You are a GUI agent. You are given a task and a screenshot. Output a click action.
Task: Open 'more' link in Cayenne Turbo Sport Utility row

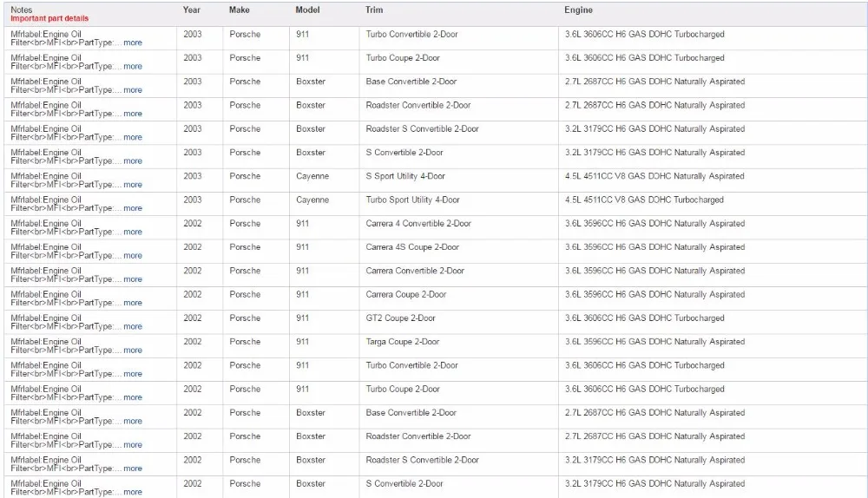[133, 208]
